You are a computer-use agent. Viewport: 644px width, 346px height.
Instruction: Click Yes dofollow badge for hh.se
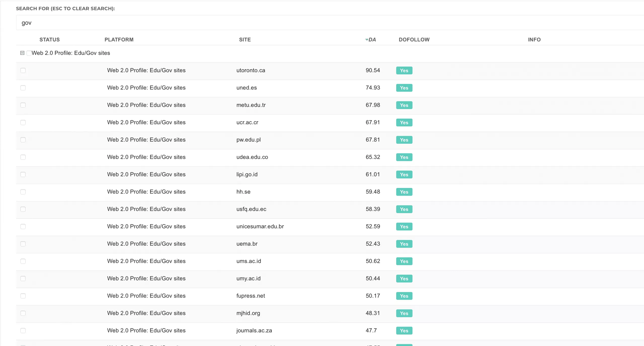404,192
